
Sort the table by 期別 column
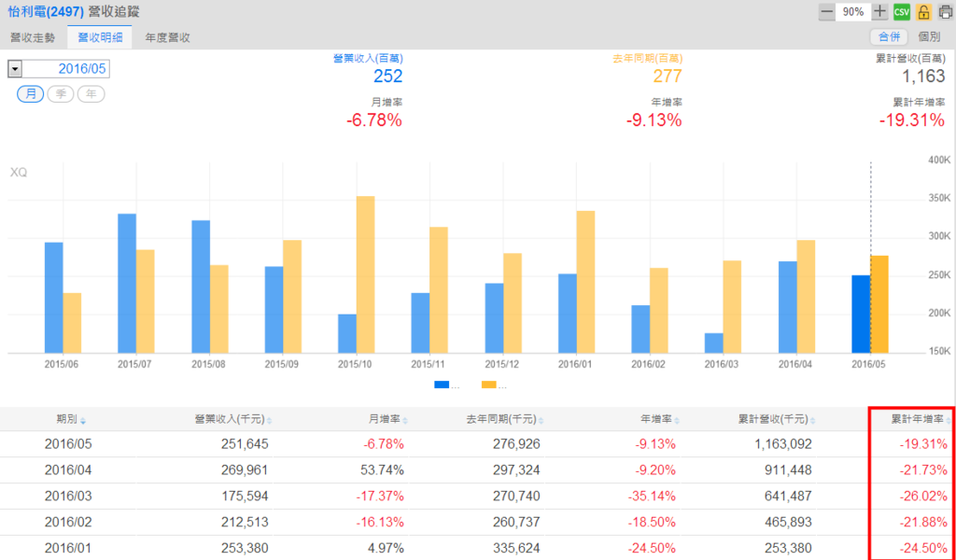tap(71, 419)
